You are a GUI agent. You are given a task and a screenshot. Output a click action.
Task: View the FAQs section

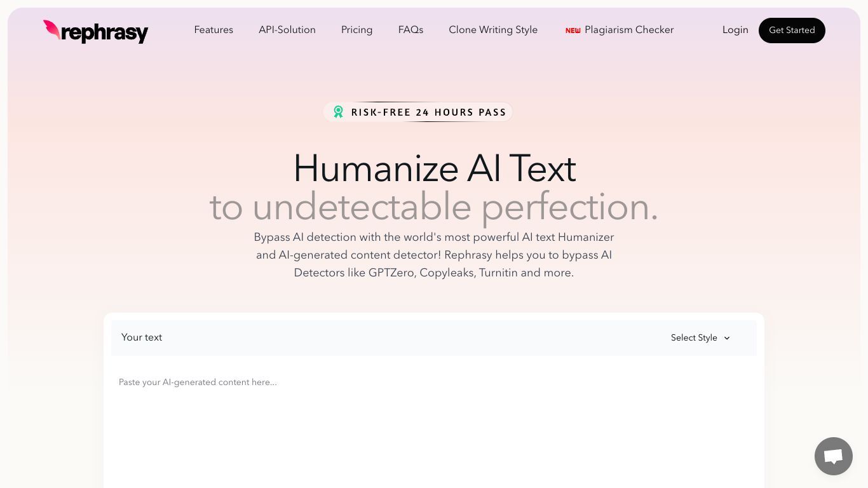[410, 30]
